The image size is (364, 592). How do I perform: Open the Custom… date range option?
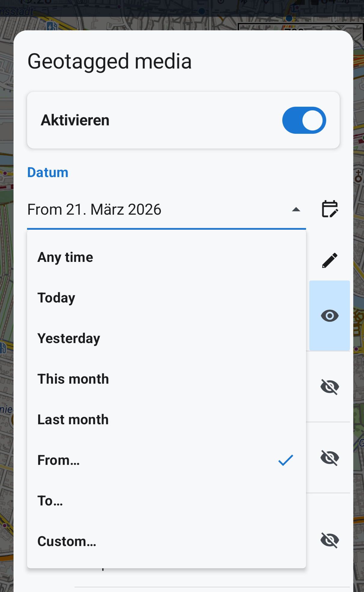[67, 541]
